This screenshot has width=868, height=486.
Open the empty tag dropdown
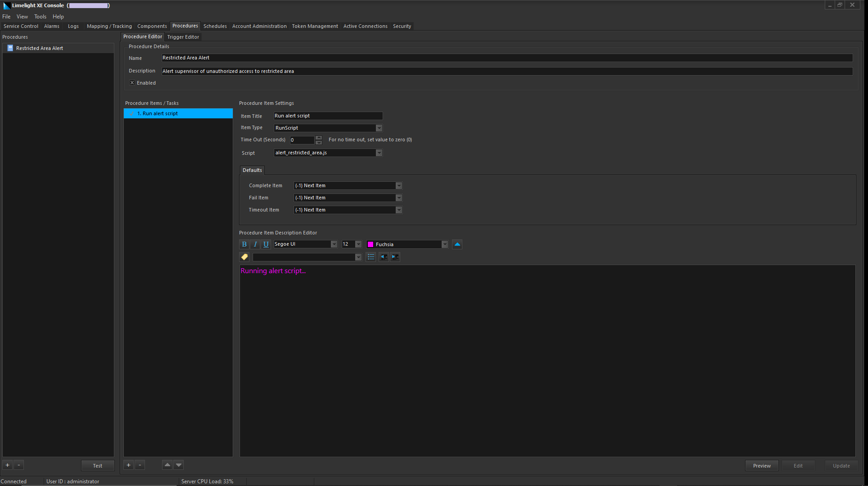(358, 257)
